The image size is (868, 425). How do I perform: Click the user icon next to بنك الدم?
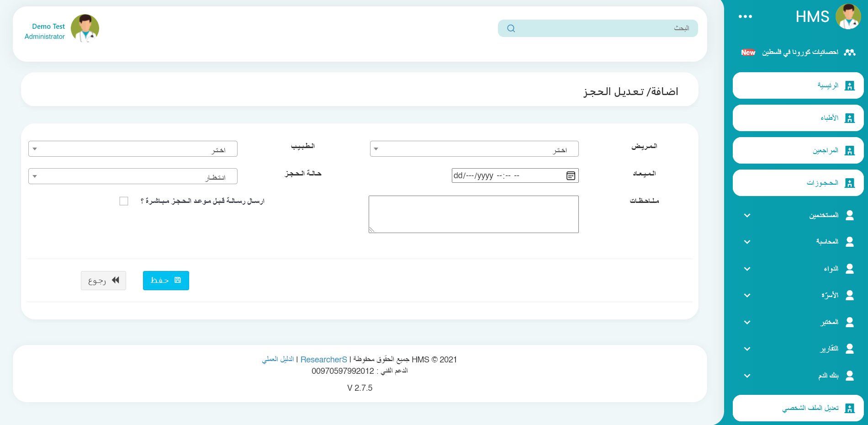click(x=850, y=376)
